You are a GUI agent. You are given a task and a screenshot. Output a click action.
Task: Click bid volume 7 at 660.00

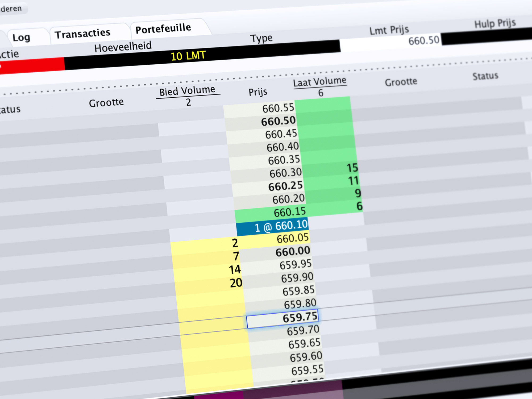click(x=236, y=256)
